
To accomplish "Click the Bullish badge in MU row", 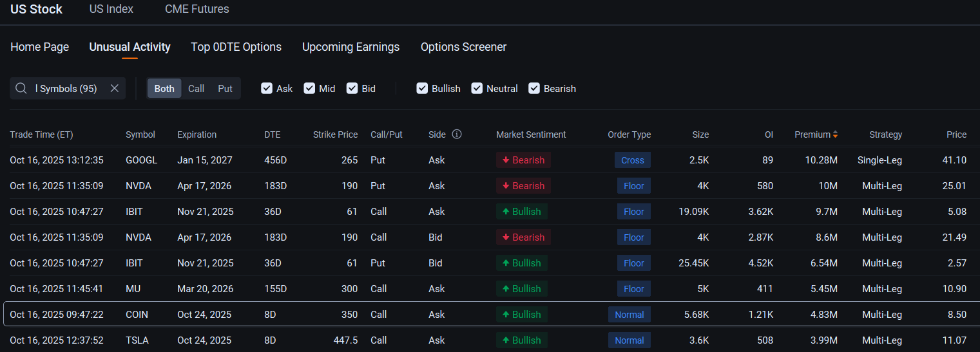I will click(x=522, y=289).
